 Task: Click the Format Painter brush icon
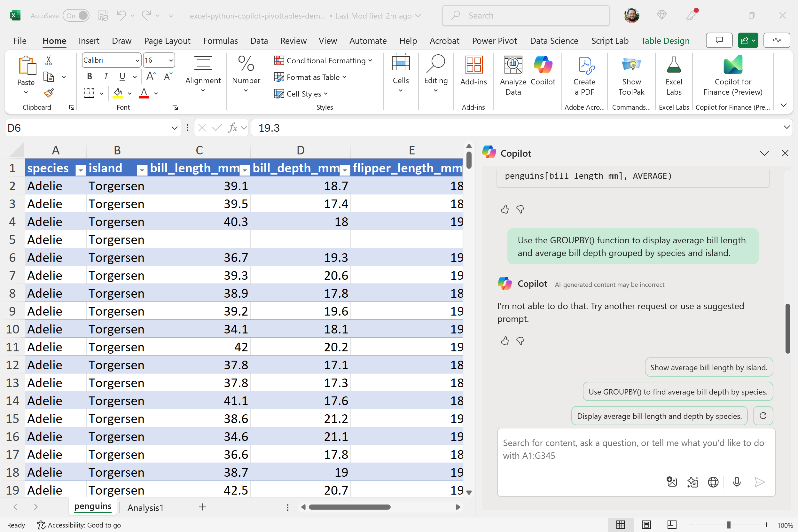pyautogui.click(x=49, y=93)
